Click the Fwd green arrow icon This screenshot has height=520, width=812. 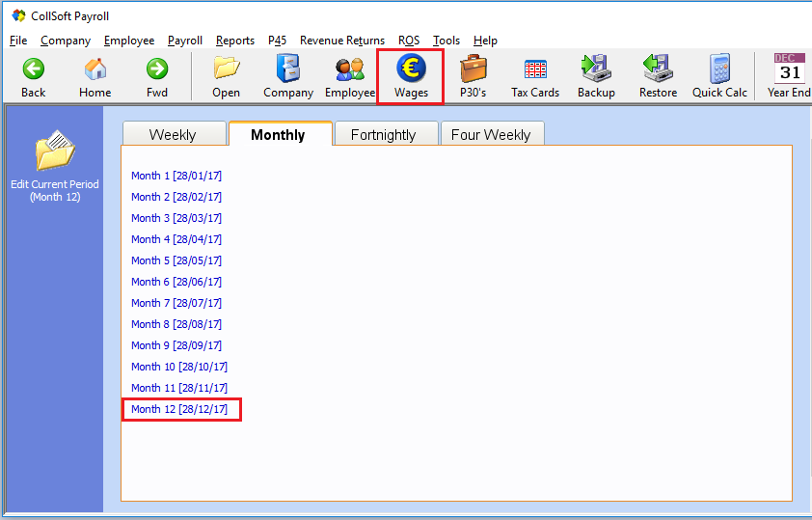pos(156,69)
